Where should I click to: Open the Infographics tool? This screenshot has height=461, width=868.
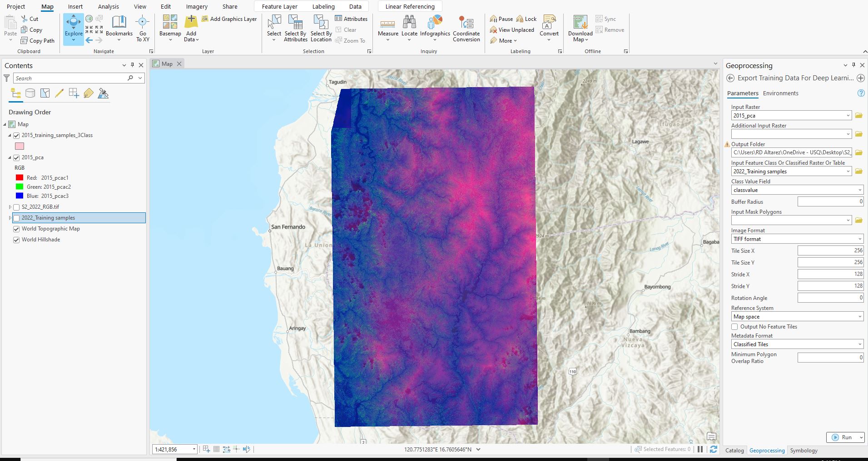tap(435, 25)
